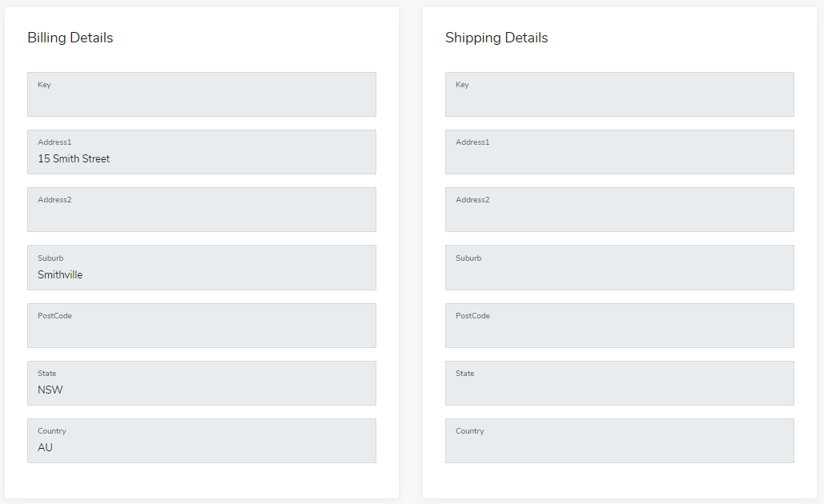Viewport: 824px width, 504px height.
Task: Click the Shipping Key input field
Action: (x=620, y=94)
